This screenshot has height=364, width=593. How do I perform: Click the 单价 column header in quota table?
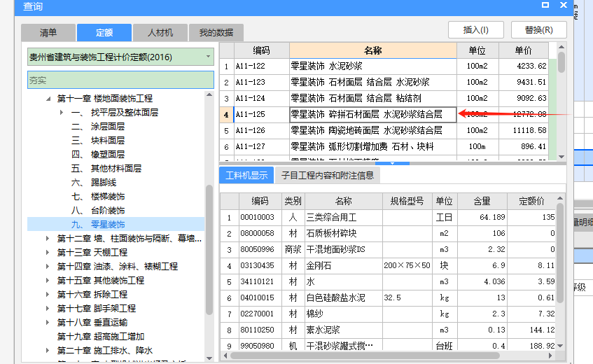tap(524, 50)
